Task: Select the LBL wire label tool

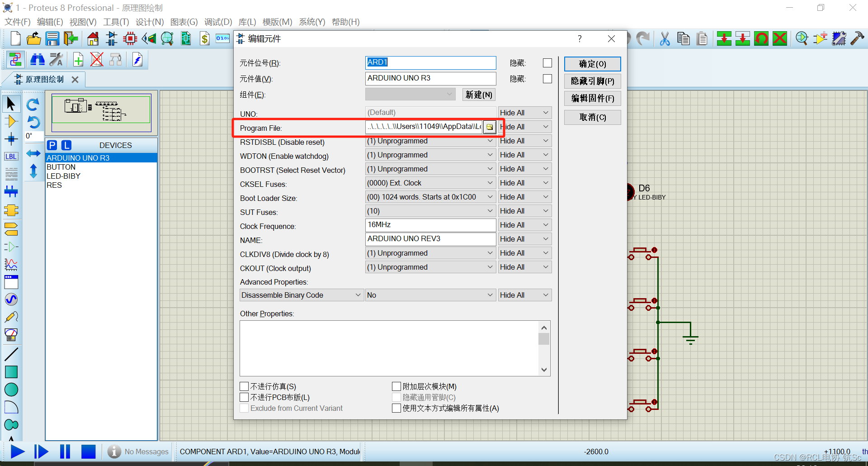Action: tap(11, 157)
